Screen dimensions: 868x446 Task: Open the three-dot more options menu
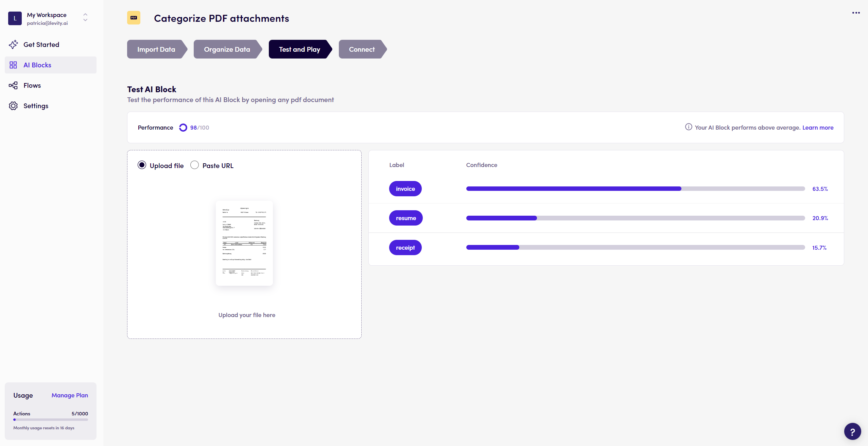[856, 13]
